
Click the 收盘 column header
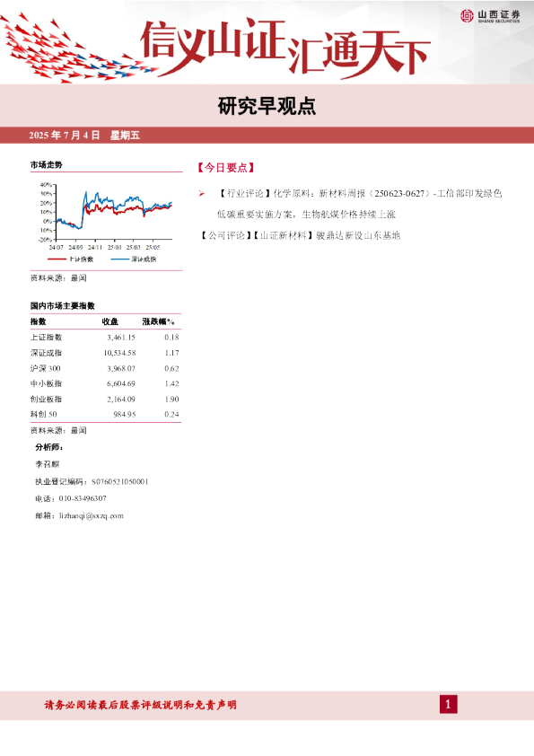coord(109,321)
